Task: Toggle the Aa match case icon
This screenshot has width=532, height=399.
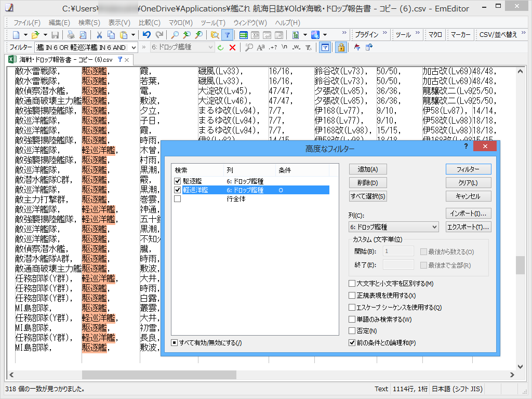Action: point(261,47)
